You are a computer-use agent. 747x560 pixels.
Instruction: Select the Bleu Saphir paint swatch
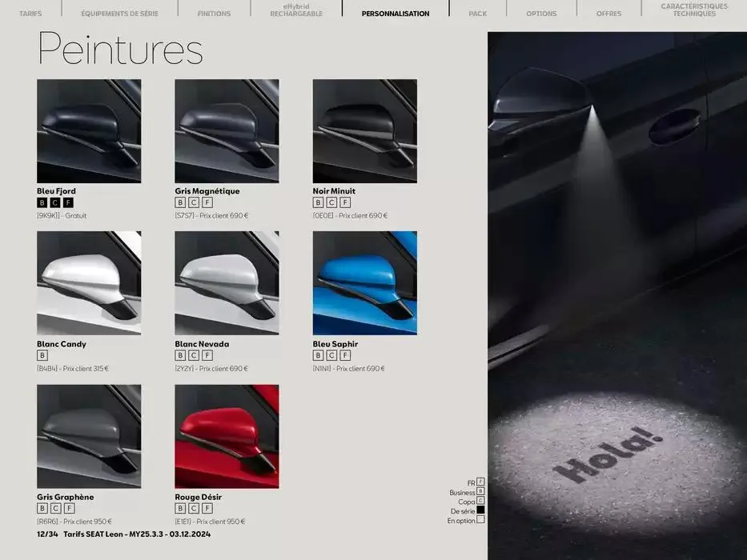point(365,283)
